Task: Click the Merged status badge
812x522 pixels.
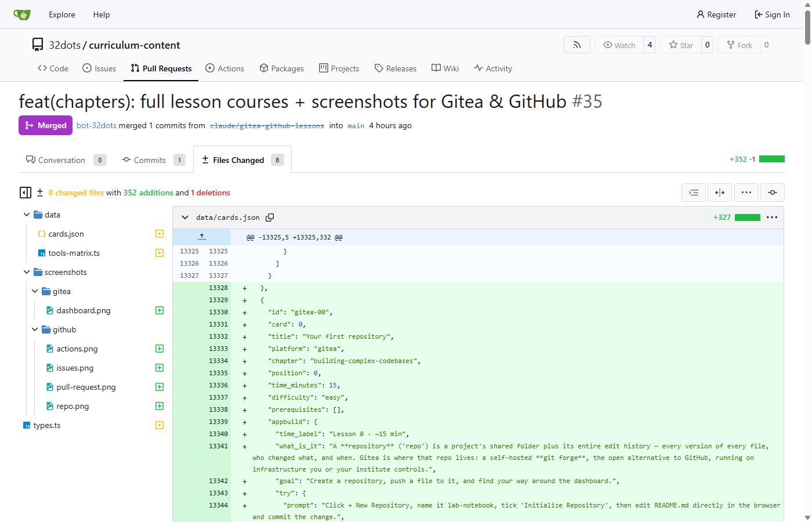Action: [x=45, y=125]
